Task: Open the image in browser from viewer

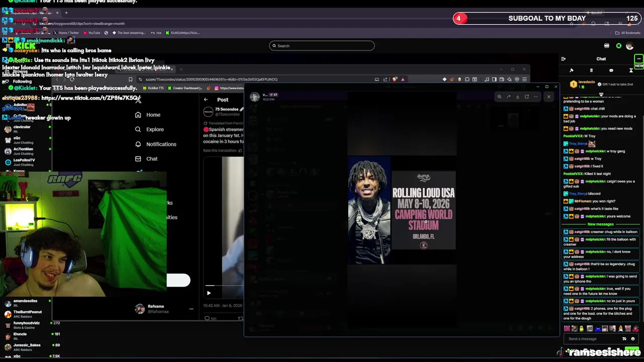Action: coord(527,97)
